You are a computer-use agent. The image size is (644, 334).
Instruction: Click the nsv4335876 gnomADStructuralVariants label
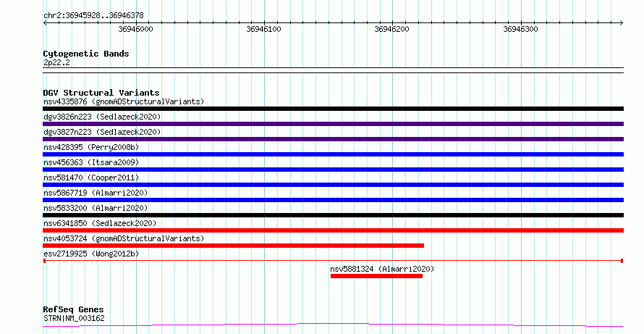click(124, 101)
